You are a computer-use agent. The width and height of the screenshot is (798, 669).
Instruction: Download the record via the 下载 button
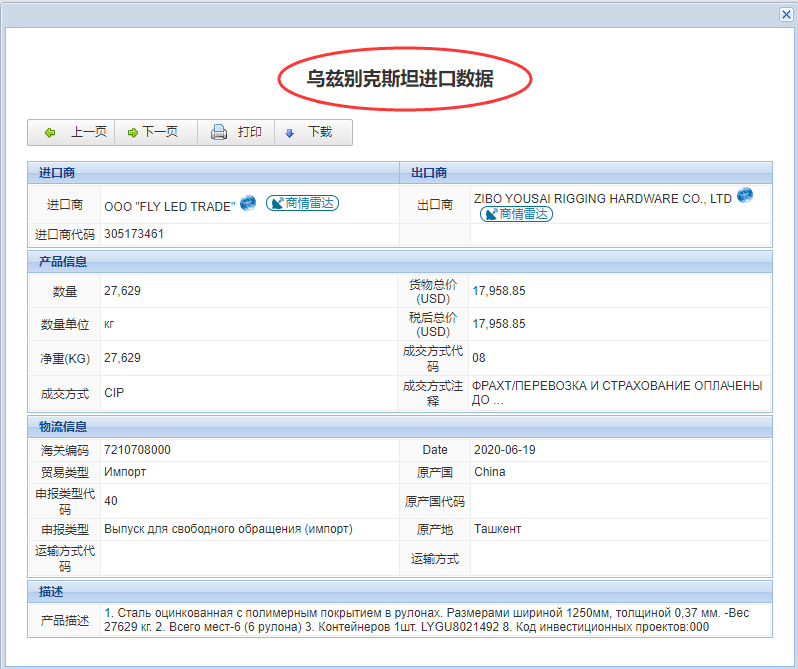pos(309,133)
